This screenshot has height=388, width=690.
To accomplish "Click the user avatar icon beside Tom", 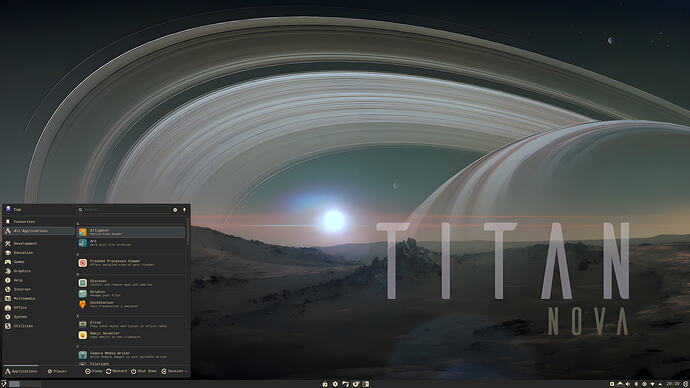I will point(8,209).
